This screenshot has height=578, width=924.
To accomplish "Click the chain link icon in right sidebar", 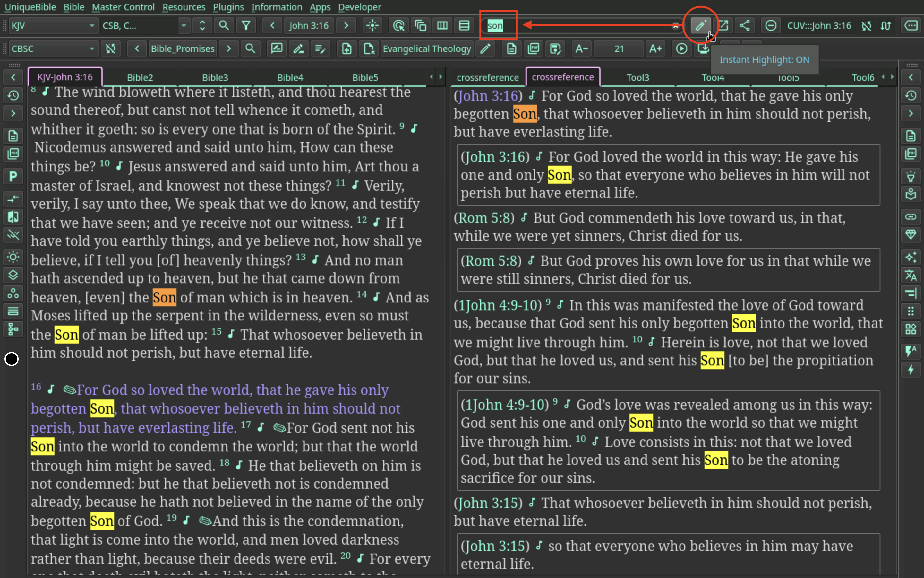I will tap(911, 217).
